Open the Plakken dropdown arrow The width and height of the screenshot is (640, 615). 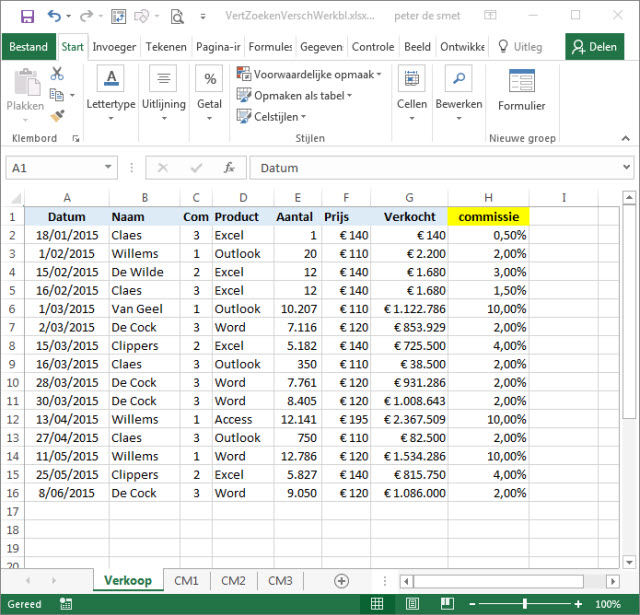pyautogui.click(x=25, y=120)
